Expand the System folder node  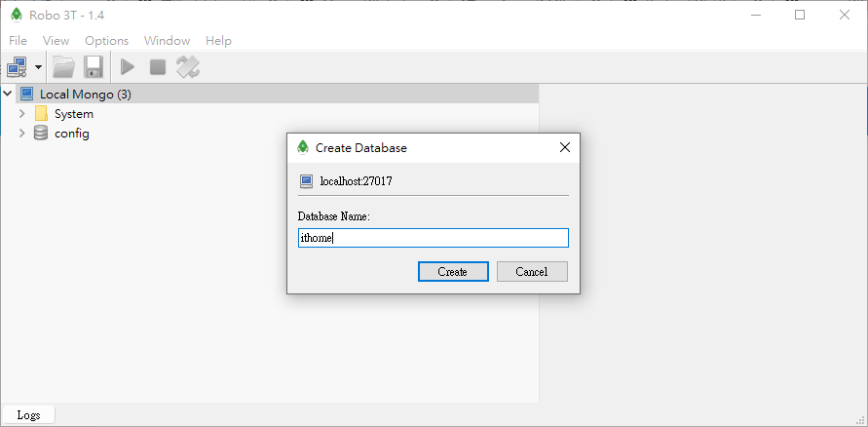(x=22, y=114)
